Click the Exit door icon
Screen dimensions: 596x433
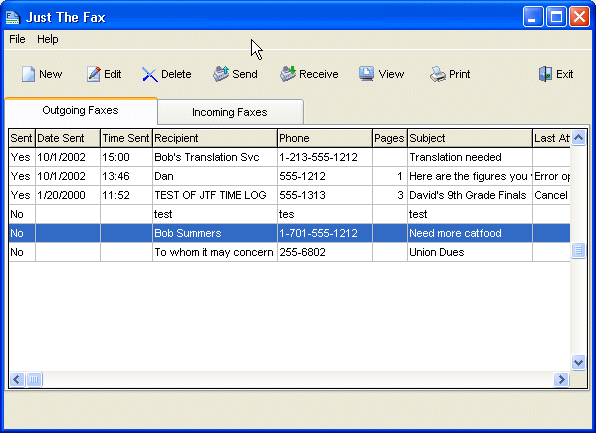pyautogui.click(x=545, y=74)
